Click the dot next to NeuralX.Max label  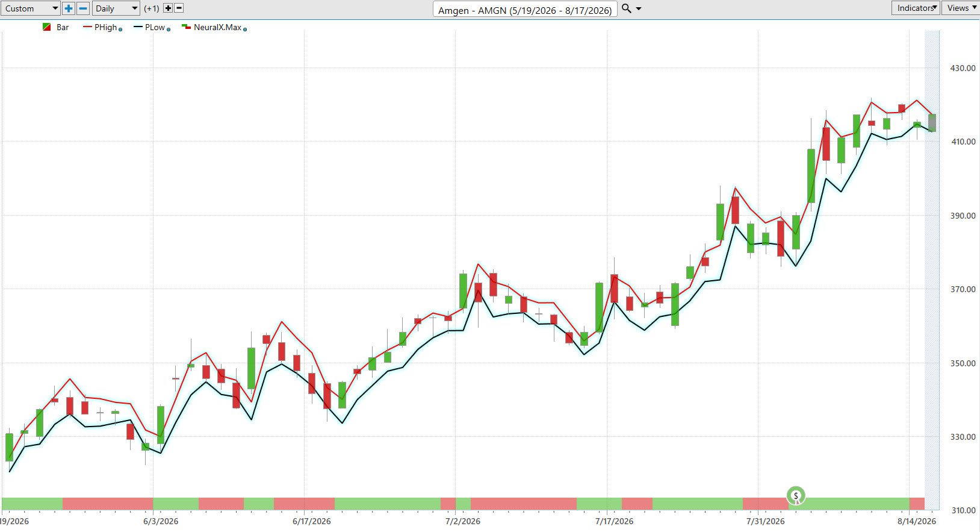[x=245, y=29]
